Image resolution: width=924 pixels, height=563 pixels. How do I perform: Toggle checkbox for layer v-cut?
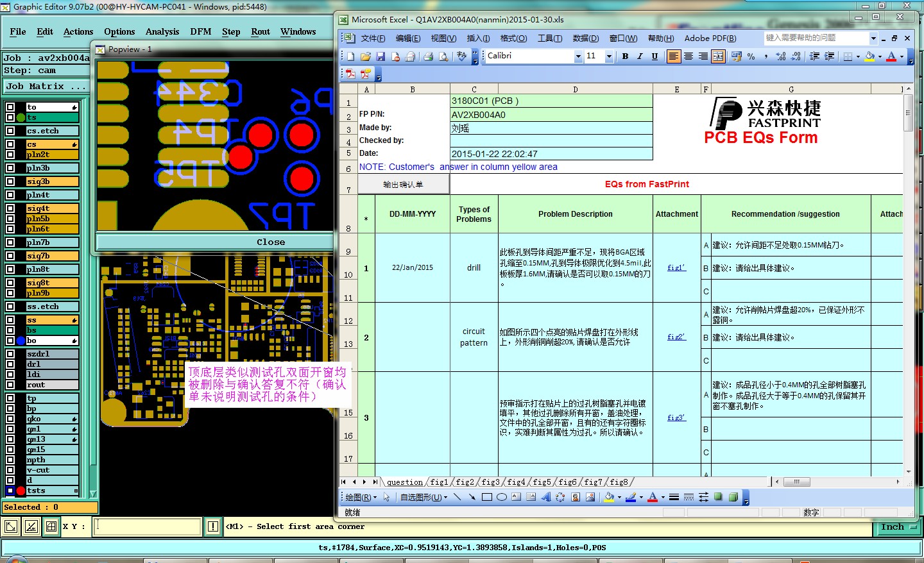pos(10,470)
